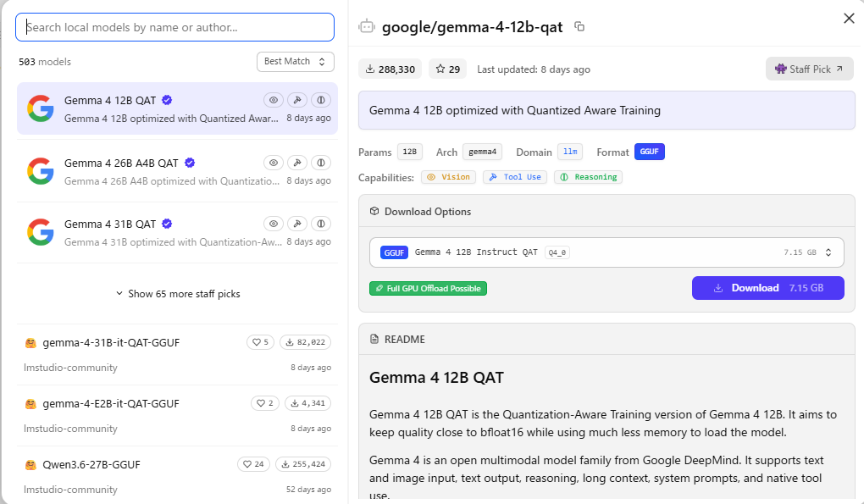Open the Staff Pick link
The image size is (864, 504).
(x=809, y=69)
